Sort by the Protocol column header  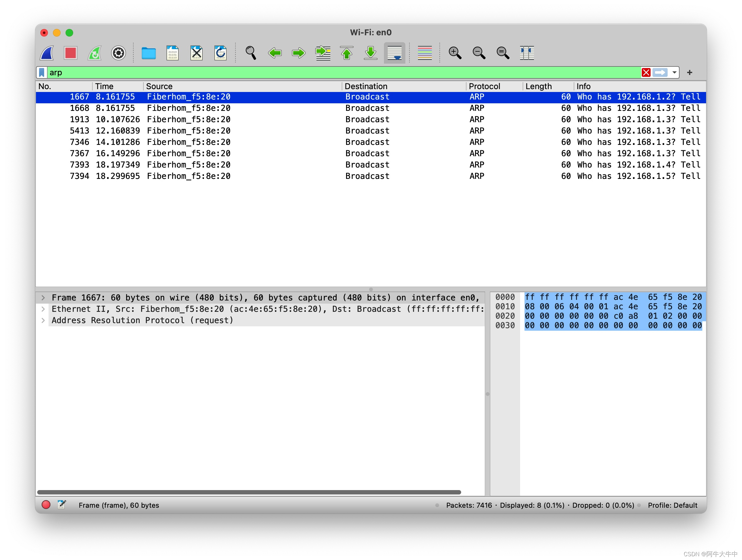[x=494, y=86]
